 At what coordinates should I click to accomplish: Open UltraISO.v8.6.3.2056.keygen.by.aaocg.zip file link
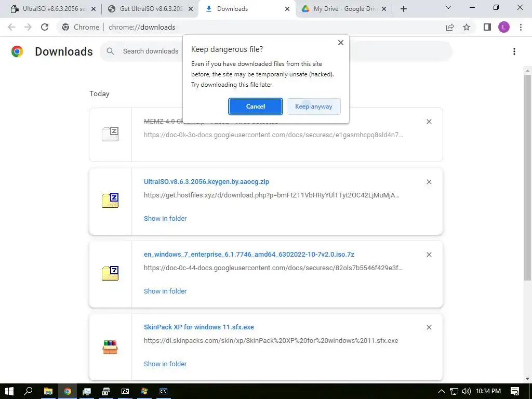(206, 181)
